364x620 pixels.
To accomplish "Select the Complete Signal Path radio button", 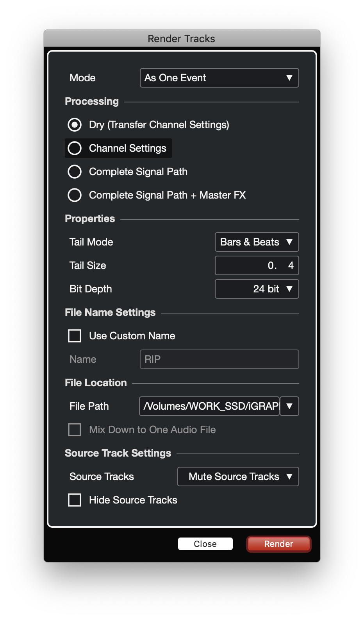I will 75,172.
